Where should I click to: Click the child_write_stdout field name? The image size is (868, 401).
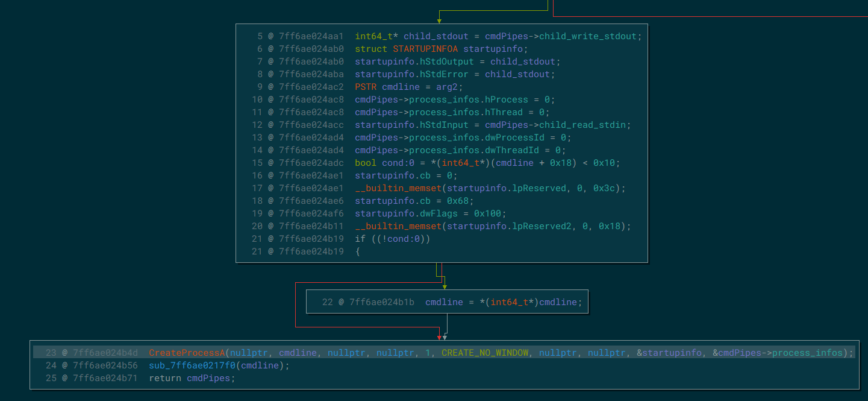coord(588,36)
